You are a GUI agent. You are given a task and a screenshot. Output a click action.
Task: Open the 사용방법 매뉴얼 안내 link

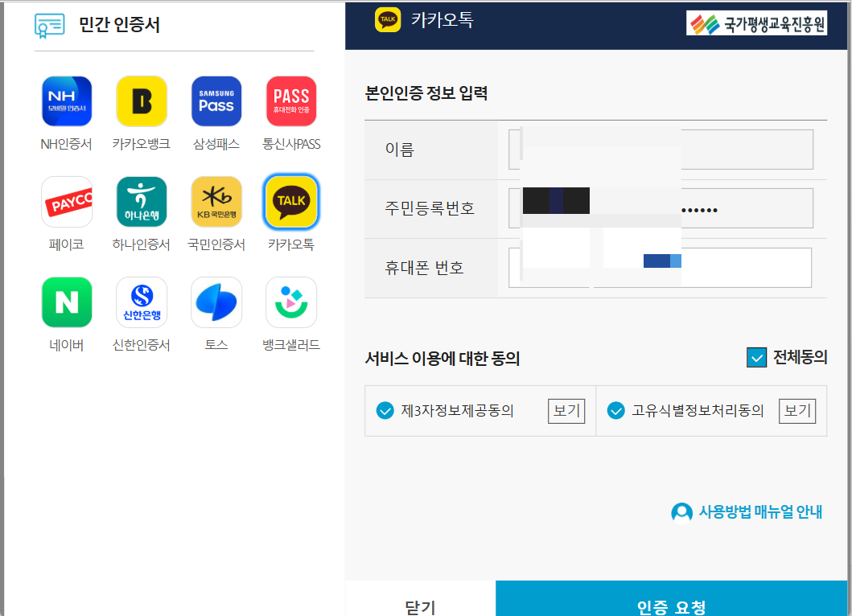point(759,511)
